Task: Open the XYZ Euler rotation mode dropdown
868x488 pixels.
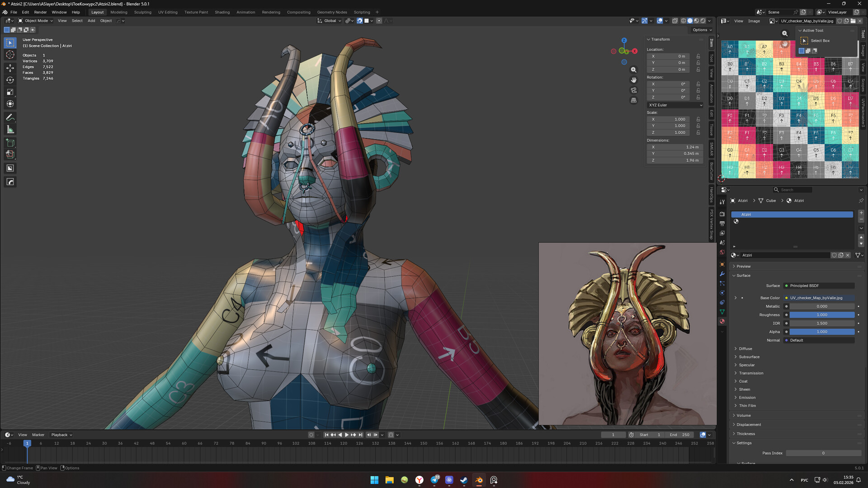Action: click(675, 105)
